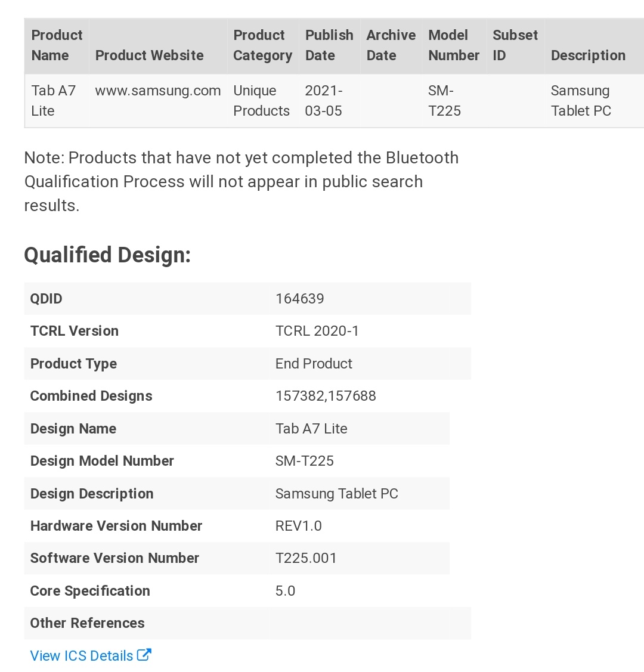
Task: Open the View ICS Details link
Action: click(91, 655)
